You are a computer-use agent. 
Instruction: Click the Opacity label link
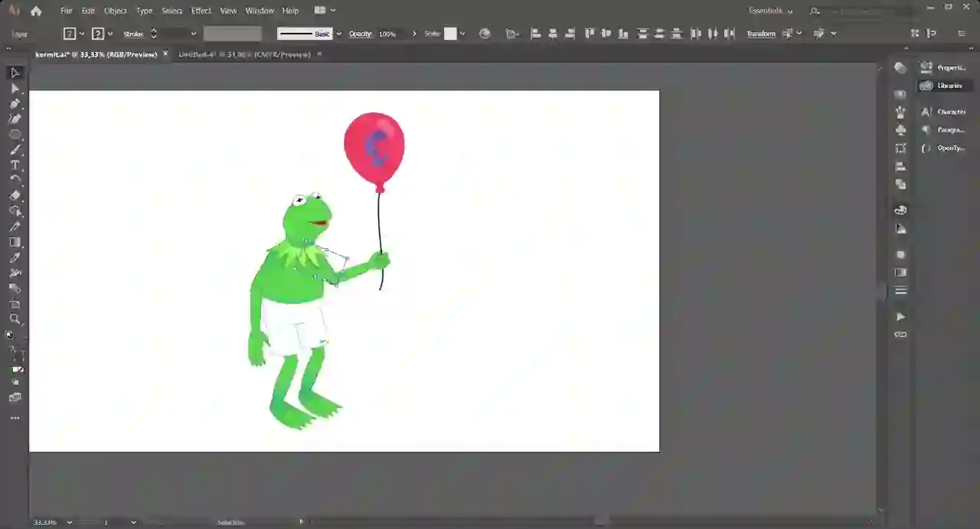coord(361,34)
